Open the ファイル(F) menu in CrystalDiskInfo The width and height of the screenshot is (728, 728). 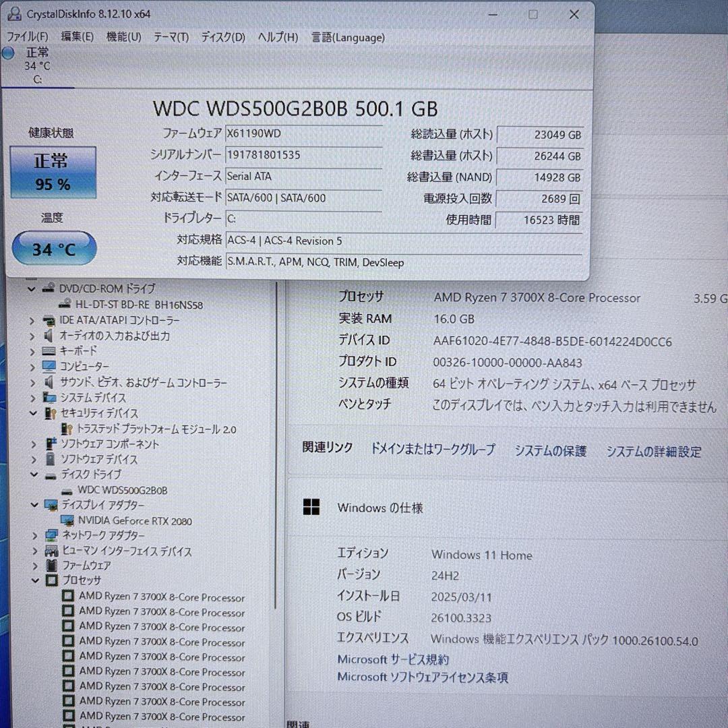pyautogui.click(x=28, y=36)
